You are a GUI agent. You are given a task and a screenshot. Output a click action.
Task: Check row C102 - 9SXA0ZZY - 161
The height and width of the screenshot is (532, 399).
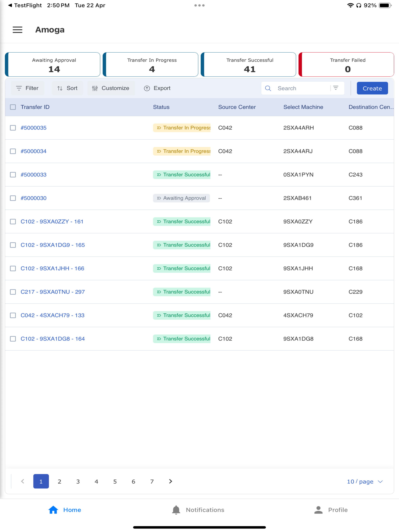[13, 222]
